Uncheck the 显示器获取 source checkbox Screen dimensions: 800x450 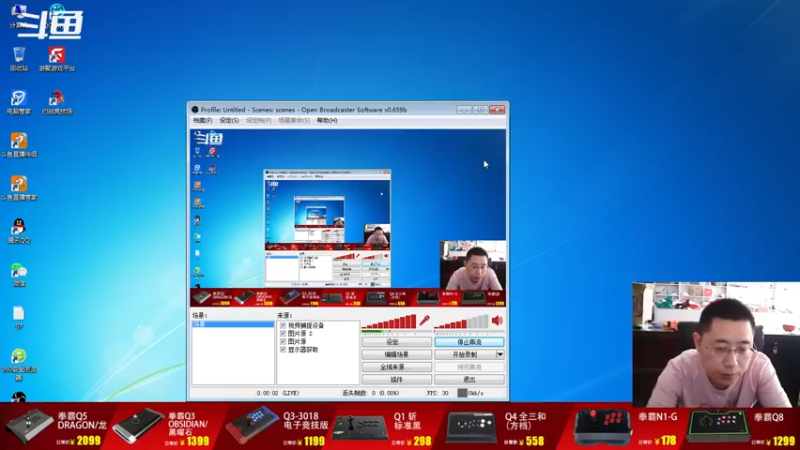[283, 350]
